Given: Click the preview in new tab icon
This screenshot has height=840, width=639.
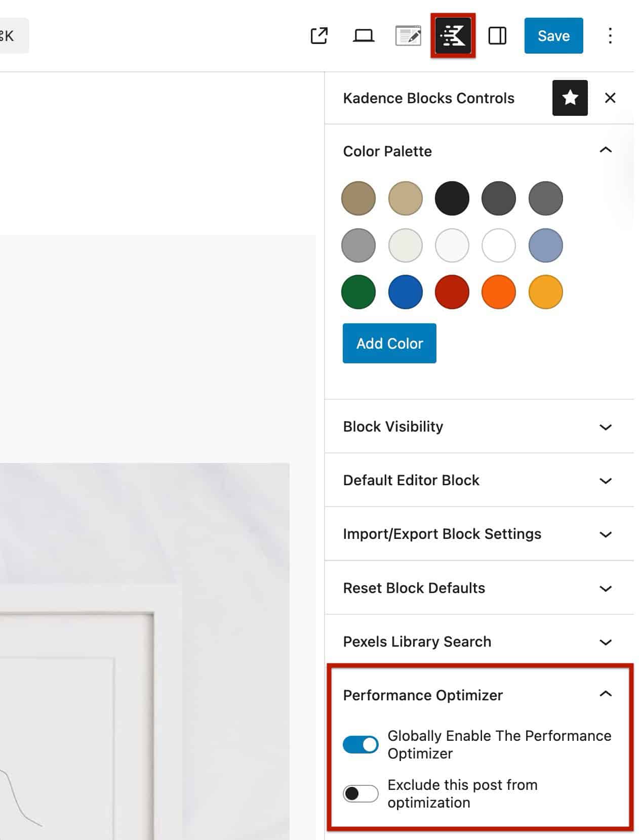Looking at the screenshot, I should [x=319, y=35].
